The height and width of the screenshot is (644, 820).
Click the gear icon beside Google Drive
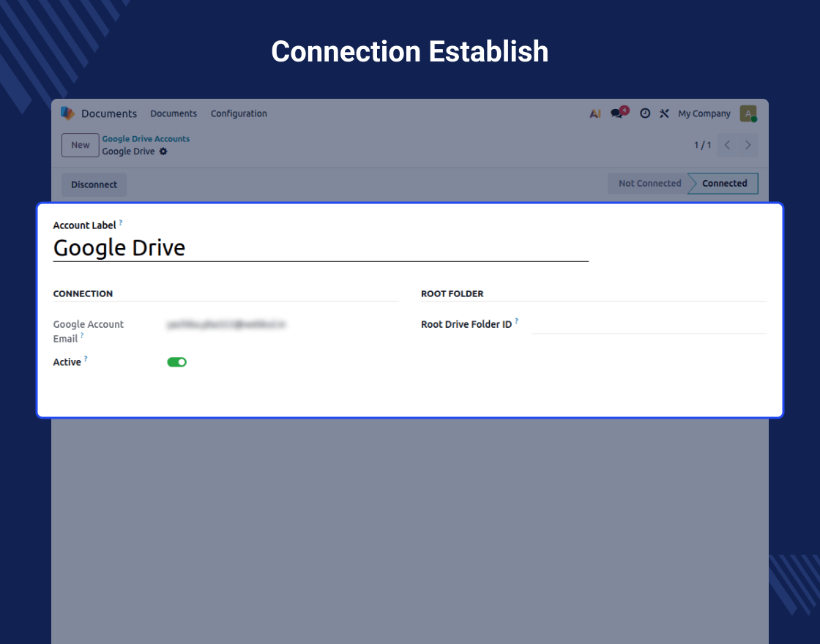pyautogui.click(x=163, y=151)
